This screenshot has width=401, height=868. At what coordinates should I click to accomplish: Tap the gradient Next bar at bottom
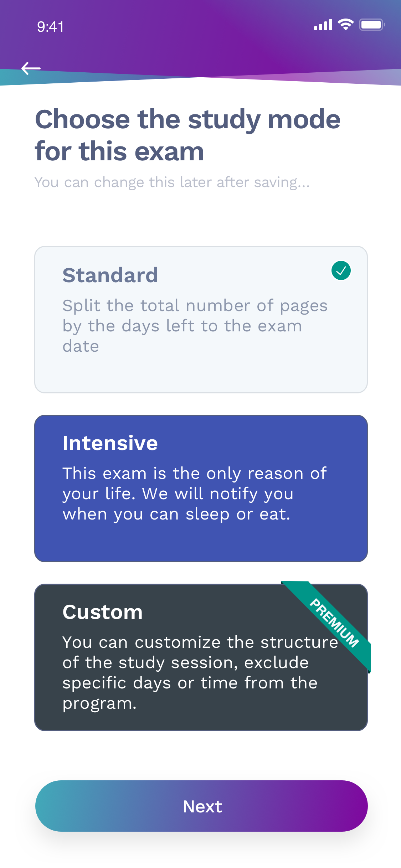click(x=201, y=807)
